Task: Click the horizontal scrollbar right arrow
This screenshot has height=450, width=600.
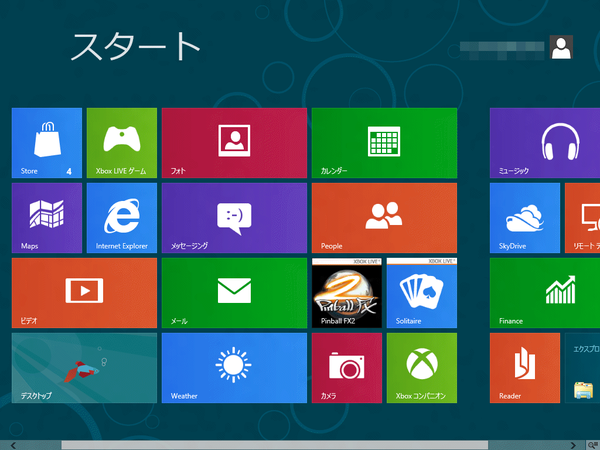Action: 573,445
